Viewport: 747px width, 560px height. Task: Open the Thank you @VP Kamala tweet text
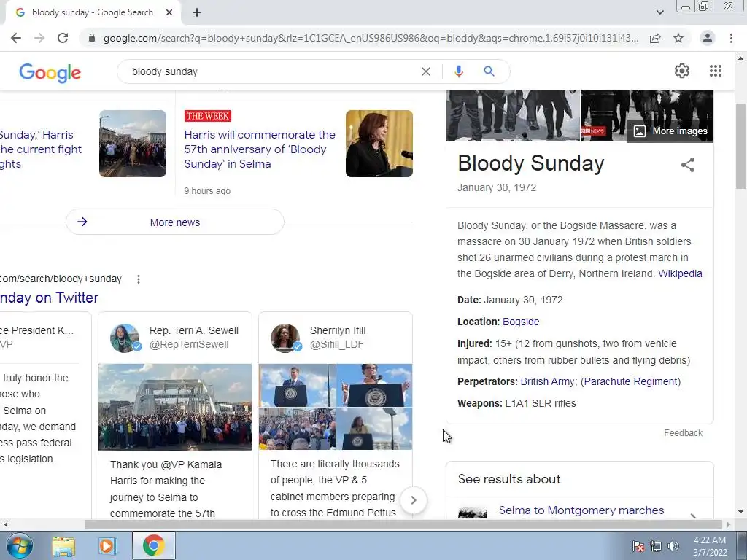166,489
